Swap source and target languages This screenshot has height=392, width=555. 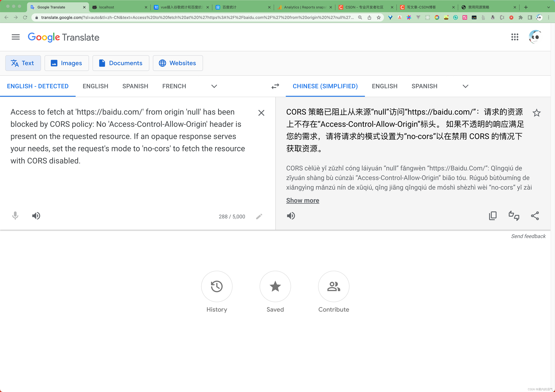click(x=275, y=86)
